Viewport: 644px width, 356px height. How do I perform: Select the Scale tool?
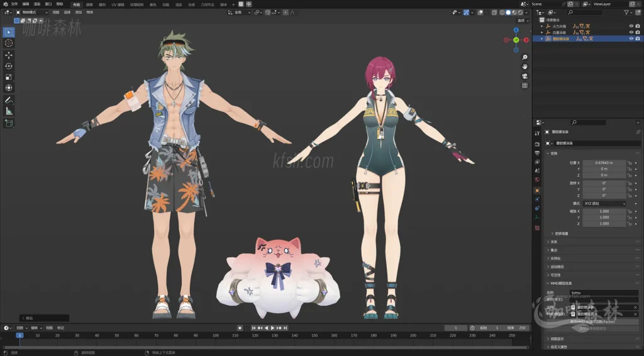pos(9,77)
